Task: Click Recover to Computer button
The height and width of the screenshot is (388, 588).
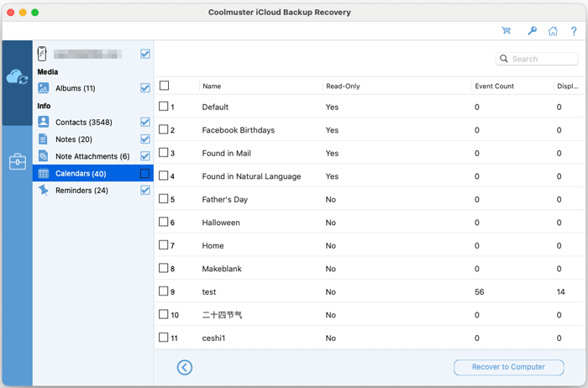Action: (x=508, y=367)
